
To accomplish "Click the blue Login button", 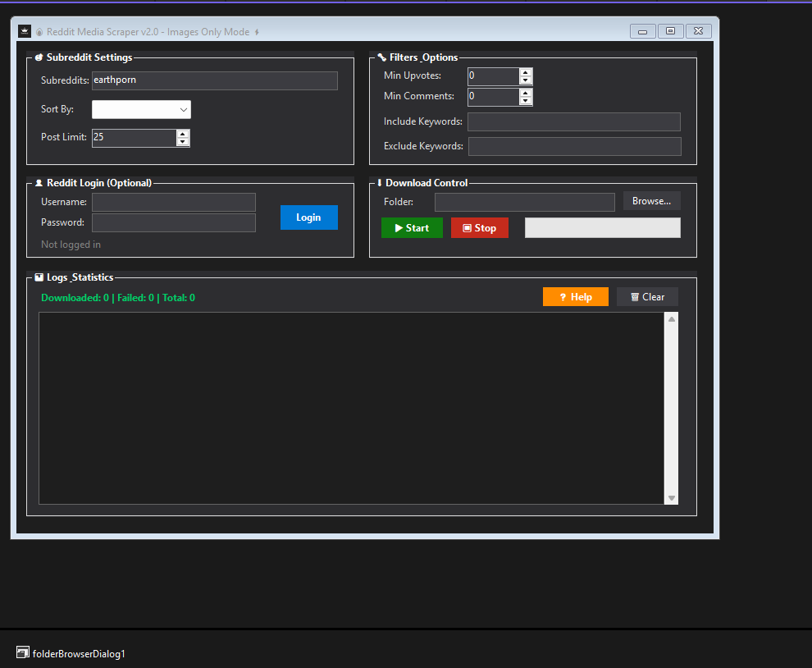I will [308, 217].
